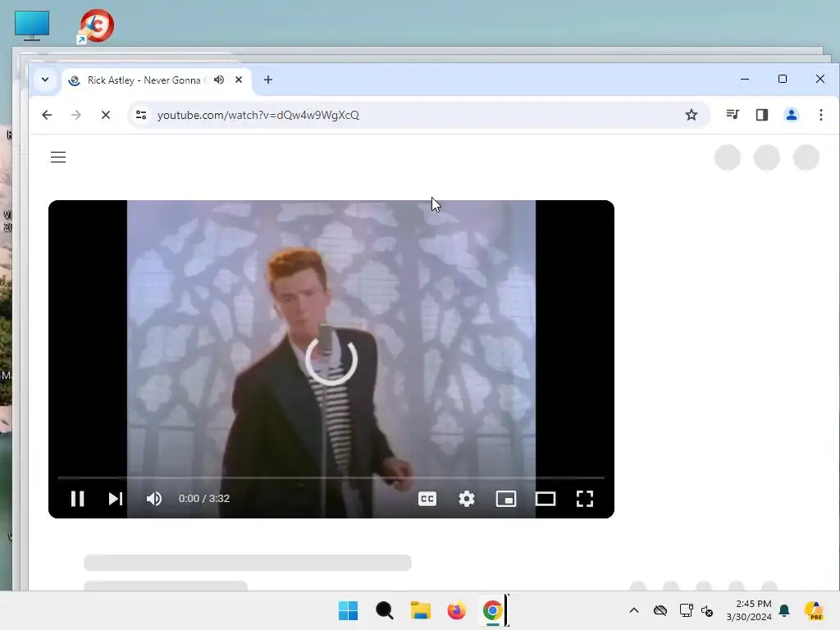
Task: View site information for youtube.com
Action: pyautogui.click(x=141, y=115)
